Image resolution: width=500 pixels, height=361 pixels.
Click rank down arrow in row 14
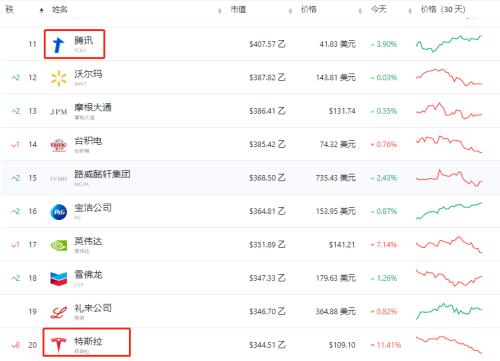[15, 144]
